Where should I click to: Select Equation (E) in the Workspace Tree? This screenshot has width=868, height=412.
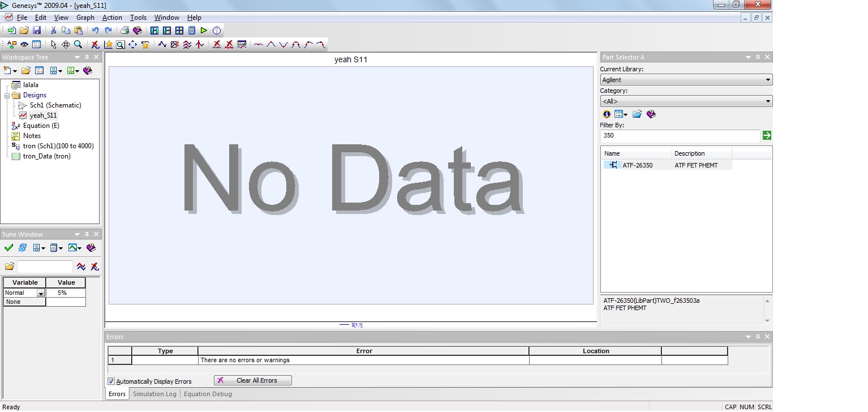(x=41, y=126)
